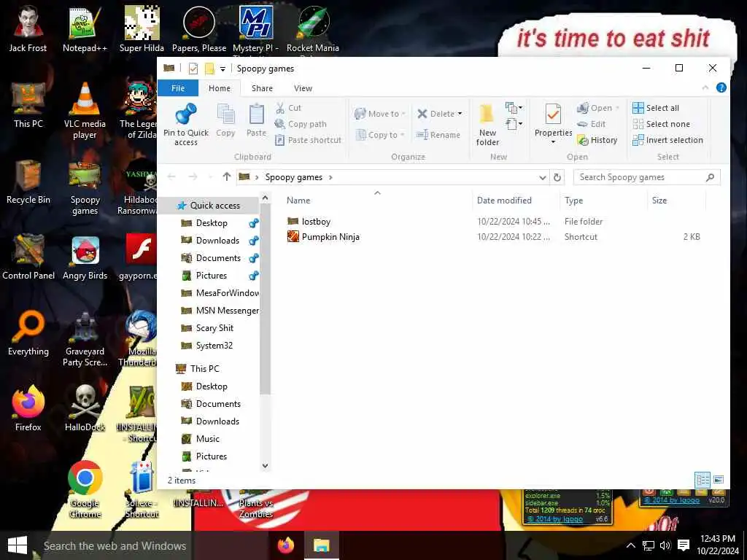Open Firefox from the taskbar
The image size is (747, 560).
(x=286, y=545)
